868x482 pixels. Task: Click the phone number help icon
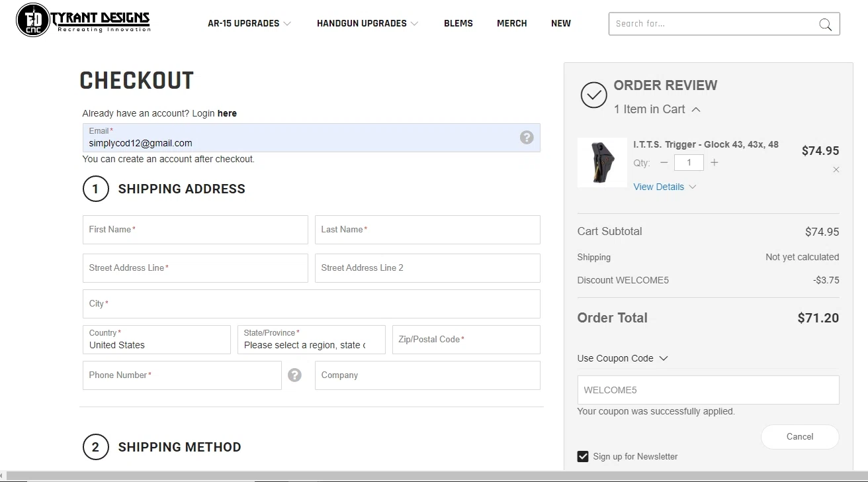295,375
